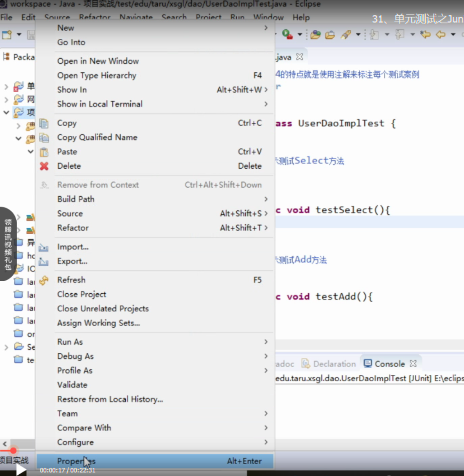Click the Back navigation arrow icon
Screen dimensions: 464x476
point(441,35)
